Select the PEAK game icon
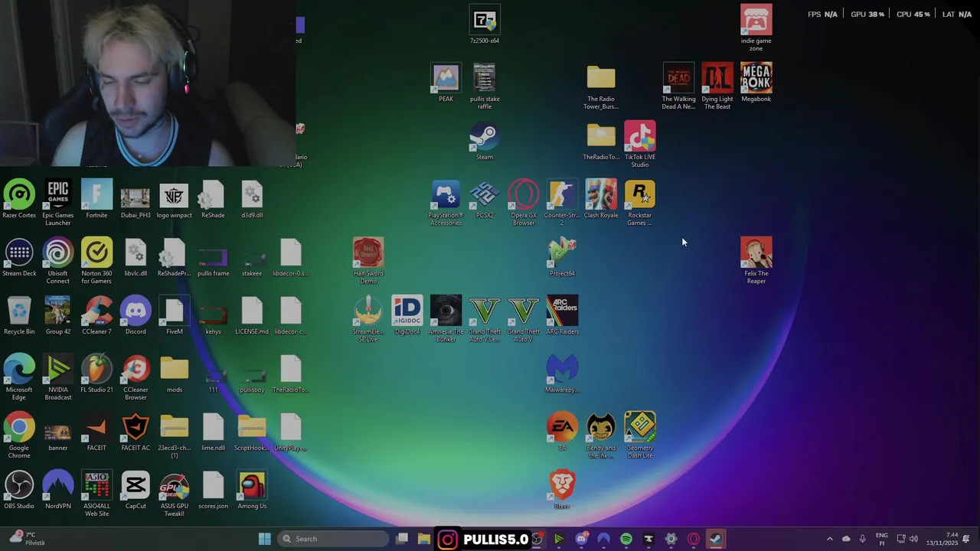The image size is (980, 551). click(446, 84)
